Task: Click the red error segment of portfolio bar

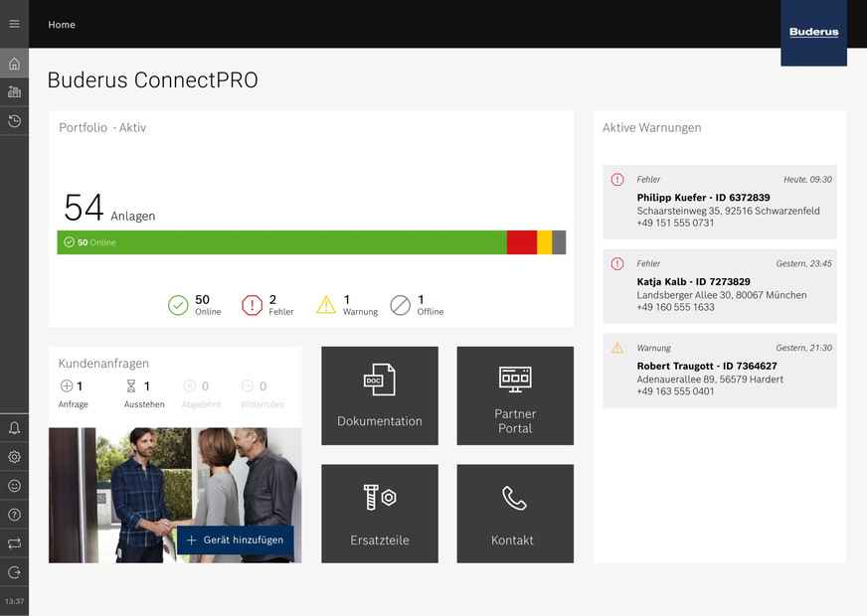Action: (x=521, y=242)
